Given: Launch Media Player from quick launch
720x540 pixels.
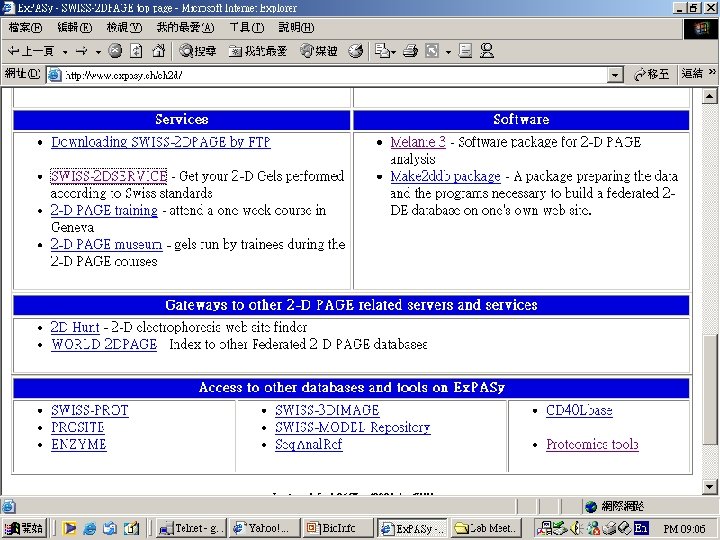Looking at the screenshot, I should [x=69, y=529].
